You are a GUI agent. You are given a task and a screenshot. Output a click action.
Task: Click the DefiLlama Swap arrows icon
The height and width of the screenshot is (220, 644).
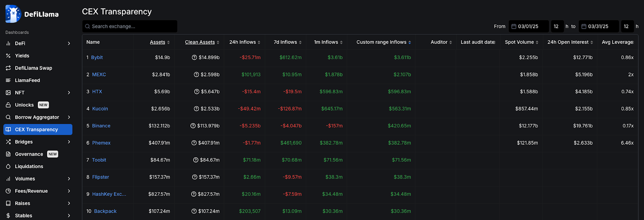8,68
